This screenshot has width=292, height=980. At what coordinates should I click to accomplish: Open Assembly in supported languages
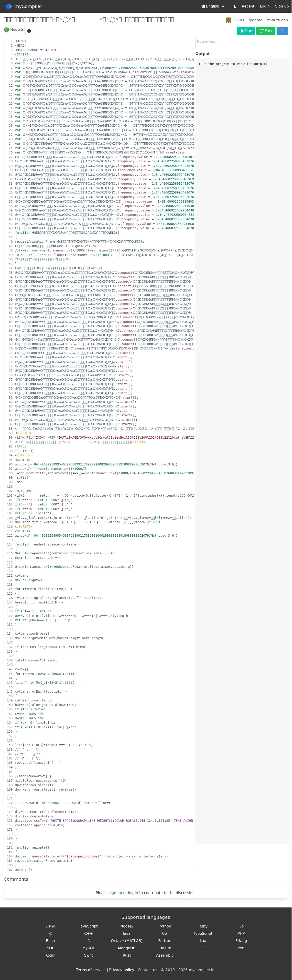(165, 955)
